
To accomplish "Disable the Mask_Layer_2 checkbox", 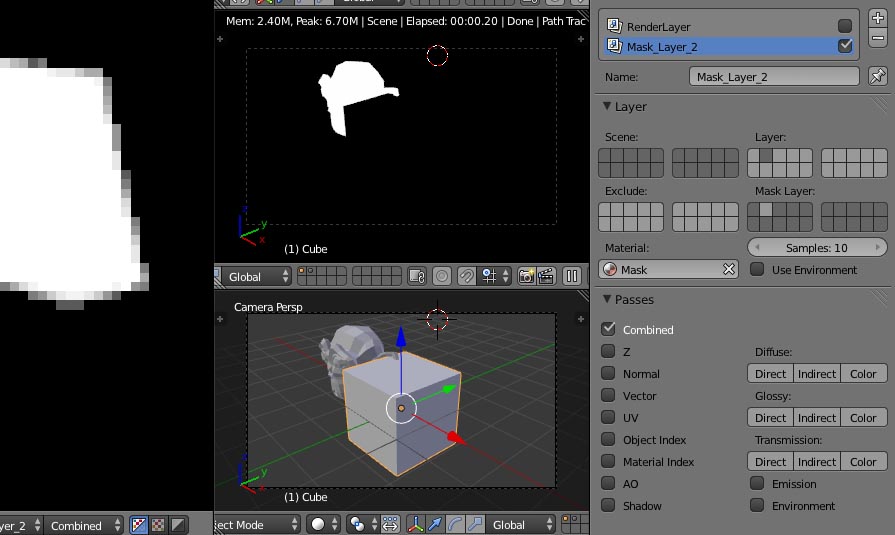I will (845, 46).
